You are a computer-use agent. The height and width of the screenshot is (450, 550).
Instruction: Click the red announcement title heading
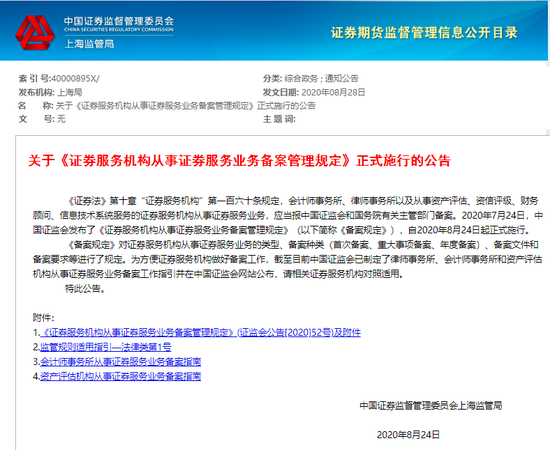(239, 161)
